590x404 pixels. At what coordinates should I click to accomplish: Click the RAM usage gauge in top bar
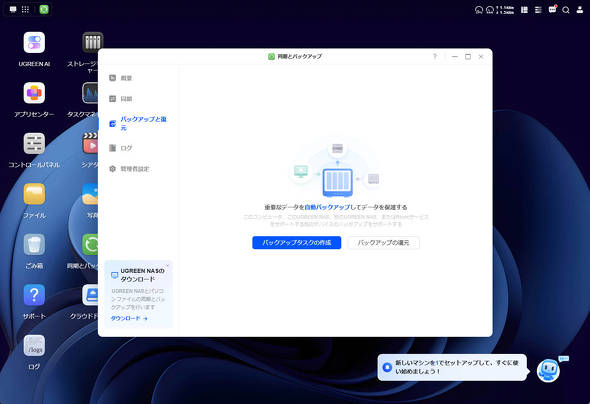click(490, 10)
